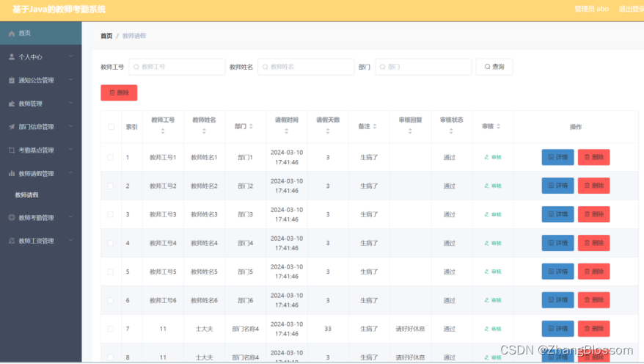
Task: Click the 审核 edit icon in row 4
Action: tap(487, 243)
